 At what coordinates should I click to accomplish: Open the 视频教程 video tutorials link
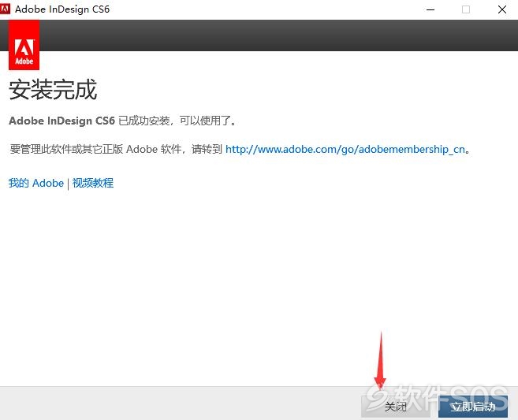point(93,183)
